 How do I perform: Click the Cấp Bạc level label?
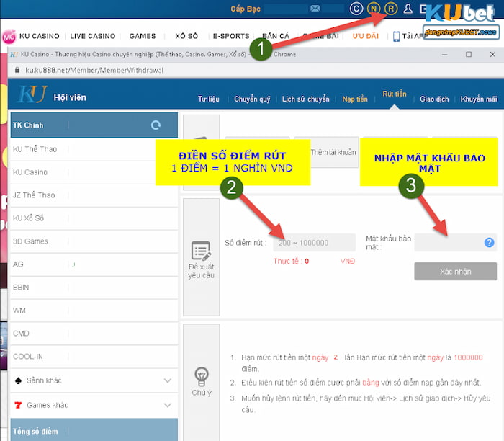[x=246, y=9]
